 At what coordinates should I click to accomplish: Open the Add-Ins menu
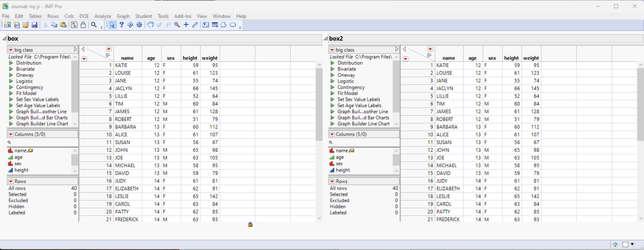(183, 16)
